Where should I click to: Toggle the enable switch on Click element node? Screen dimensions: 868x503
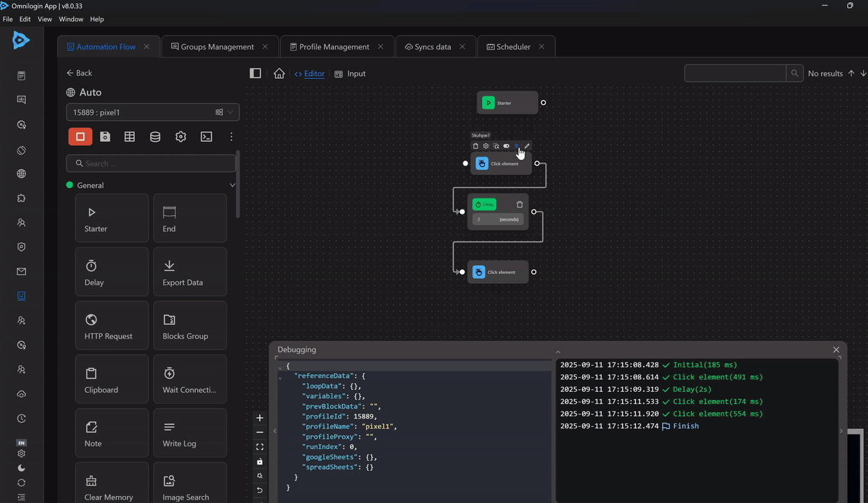point(507,146)
